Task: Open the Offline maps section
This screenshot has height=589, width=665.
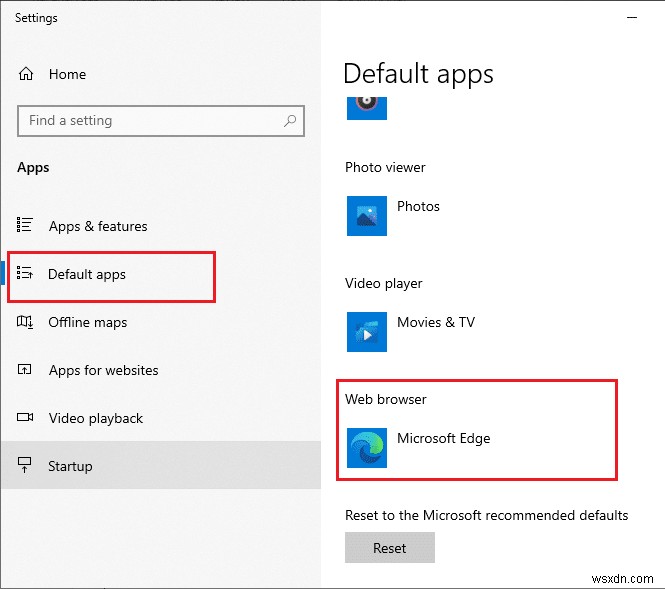Action: pyautogui.click(x=88, y=322)
